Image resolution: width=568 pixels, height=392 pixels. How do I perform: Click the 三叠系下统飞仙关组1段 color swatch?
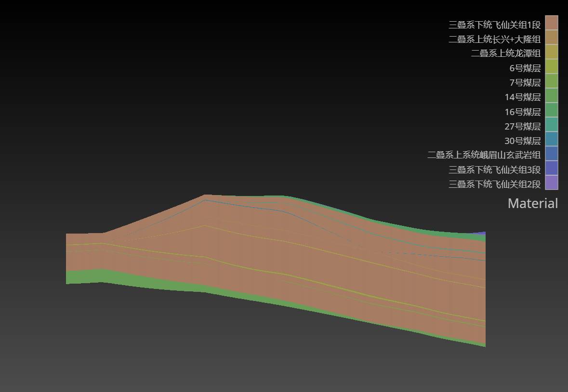point(551,23)
